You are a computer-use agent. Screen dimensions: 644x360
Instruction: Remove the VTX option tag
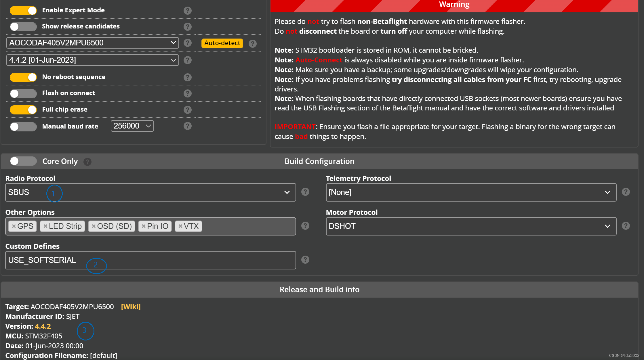click(x=180, y=226)
